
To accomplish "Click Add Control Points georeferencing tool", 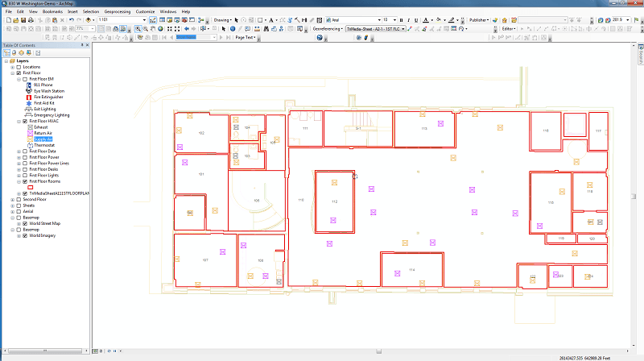I will [x=410, y=29].
